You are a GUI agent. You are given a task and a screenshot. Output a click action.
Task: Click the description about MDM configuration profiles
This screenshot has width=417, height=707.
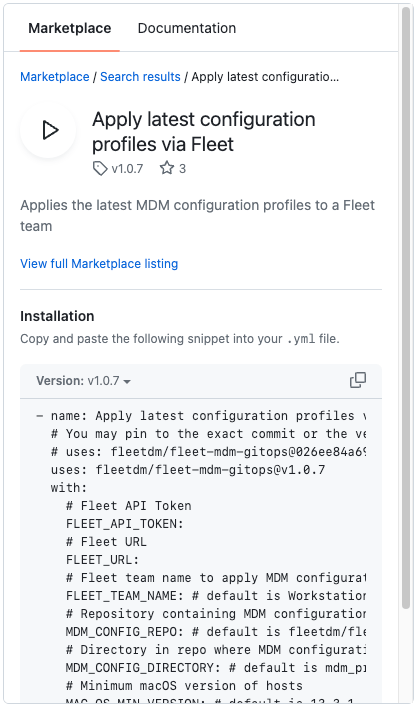[197, 216]
